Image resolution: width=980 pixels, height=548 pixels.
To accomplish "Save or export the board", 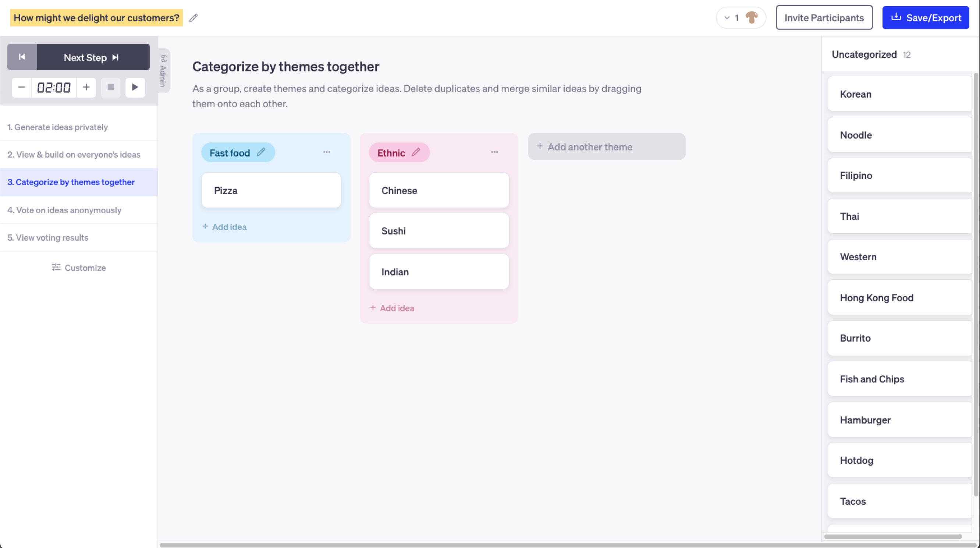I will [926, 18].
